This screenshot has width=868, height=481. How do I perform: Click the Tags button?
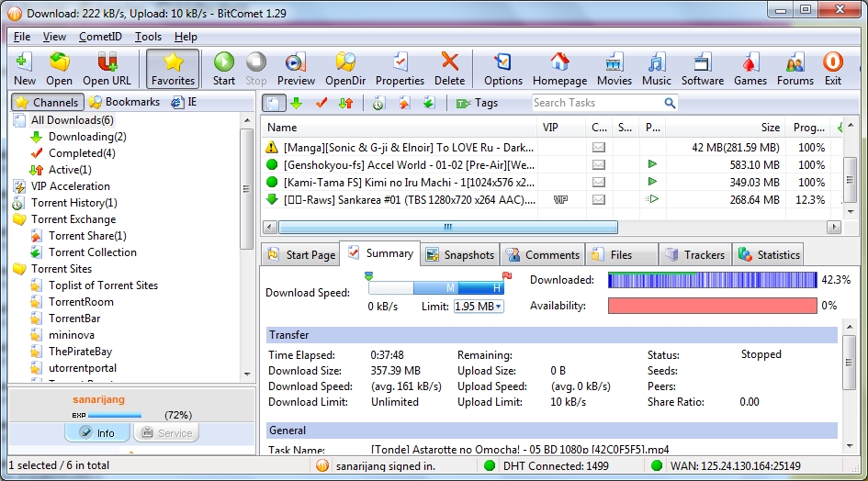coord(477,103)
